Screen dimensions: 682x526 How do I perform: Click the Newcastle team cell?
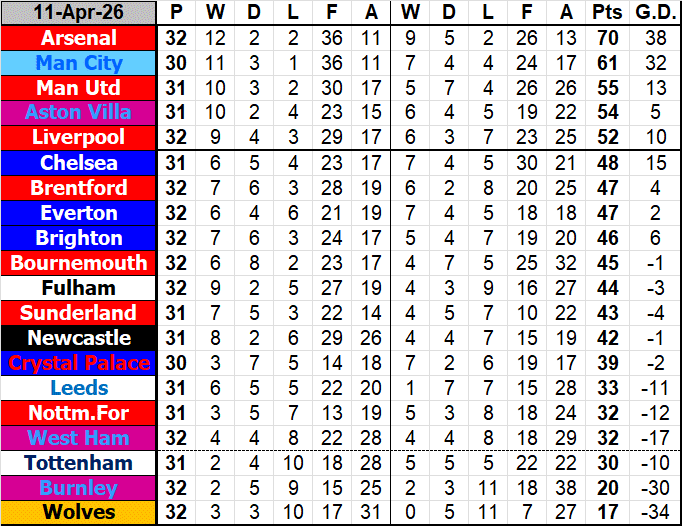point(79,338)
